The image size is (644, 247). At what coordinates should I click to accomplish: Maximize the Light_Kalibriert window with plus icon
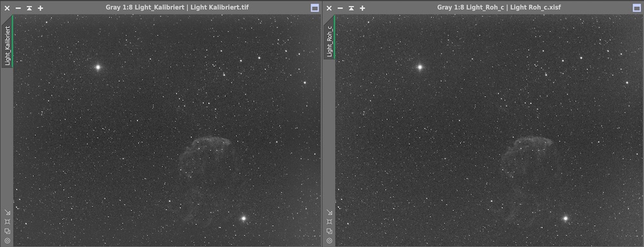pos(40,8)
